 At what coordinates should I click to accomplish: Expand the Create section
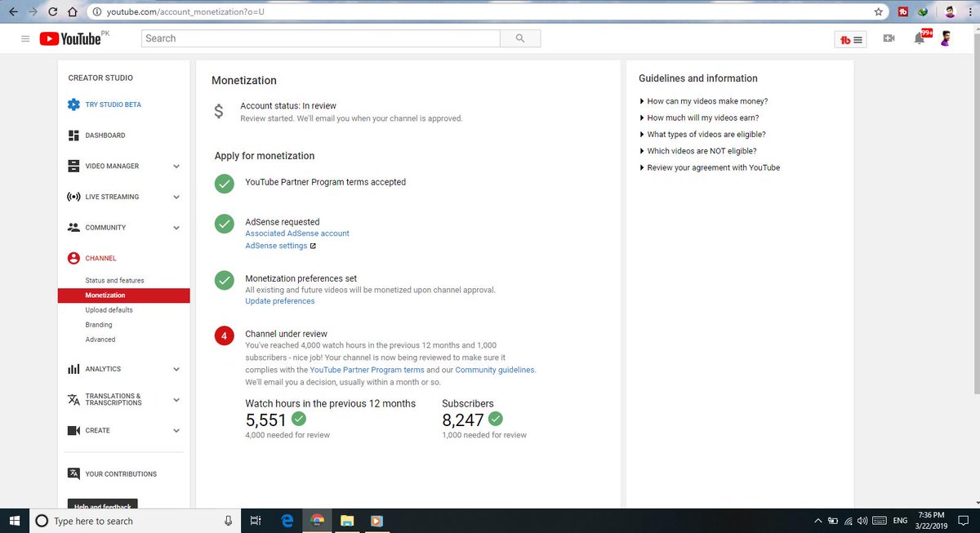point(176,431)
